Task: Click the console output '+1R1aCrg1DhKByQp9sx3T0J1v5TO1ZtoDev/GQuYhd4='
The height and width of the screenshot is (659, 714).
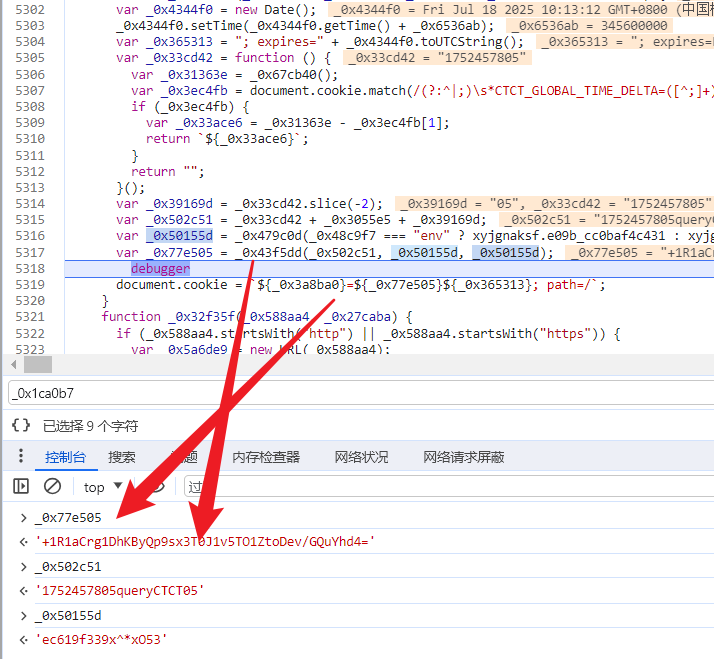Action: (205, 542)
